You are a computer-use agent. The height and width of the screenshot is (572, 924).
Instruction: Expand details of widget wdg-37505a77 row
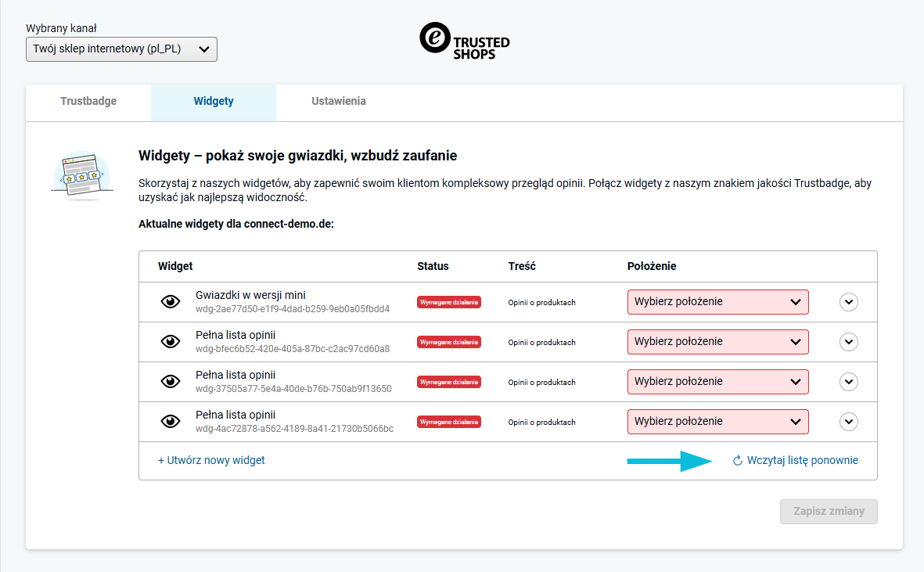coord(849,383)
